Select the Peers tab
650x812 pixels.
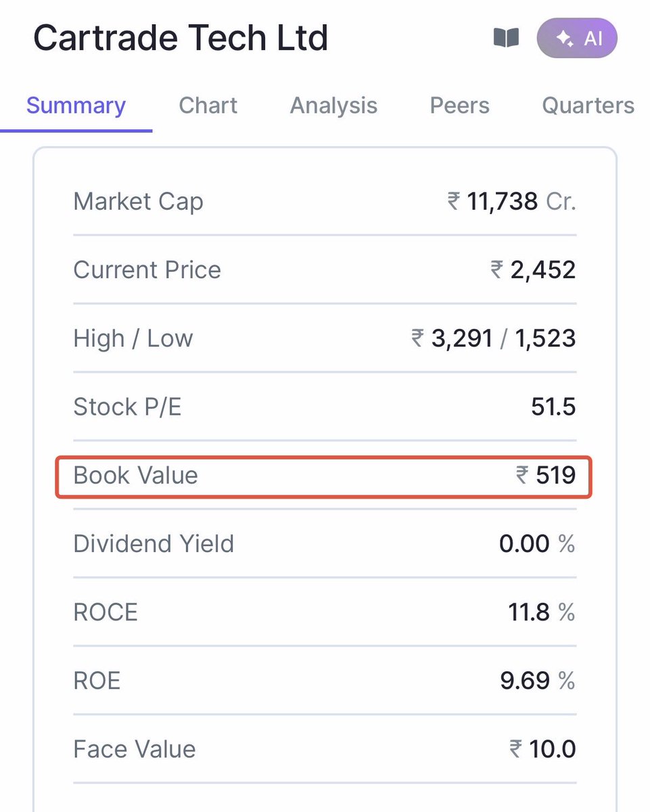pos(460,106)
